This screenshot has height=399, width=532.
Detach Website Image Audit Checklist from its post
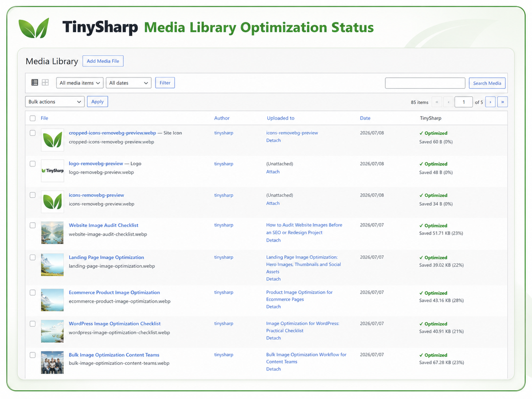[274, 240]
